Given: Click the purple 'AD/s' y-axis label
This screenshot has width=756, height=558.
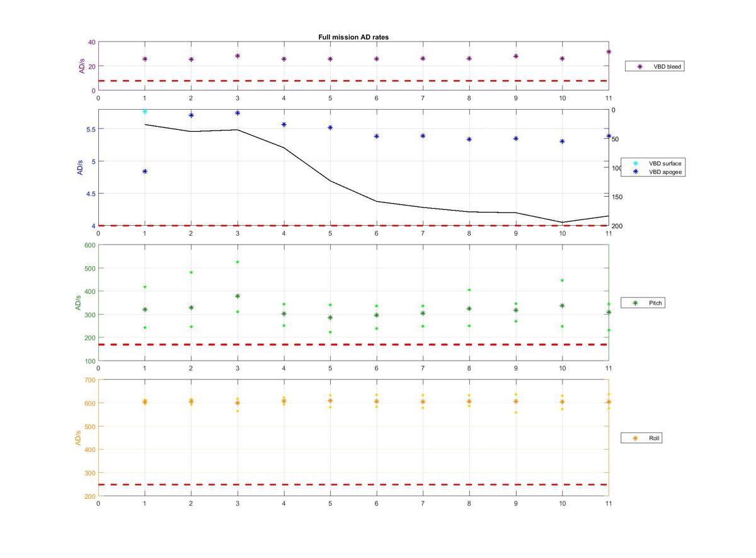Looking at the screenshot, I should click(82, 66).
